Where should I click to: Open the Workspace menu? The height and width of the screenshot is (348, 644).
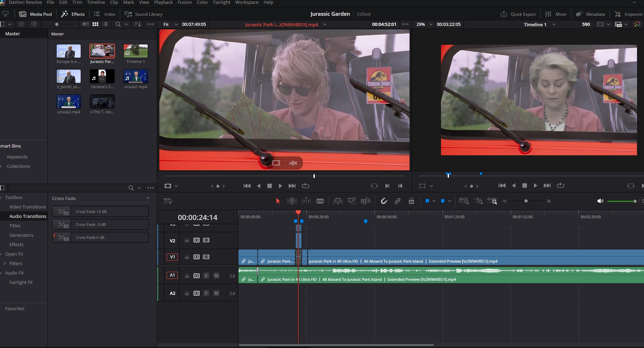point(247,2)
